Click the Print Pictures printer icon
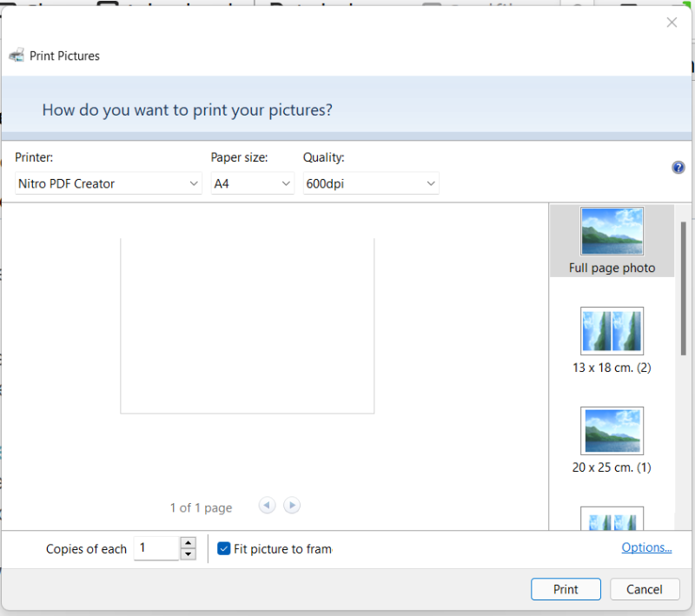The image size is (695, 616). (17, 56)
